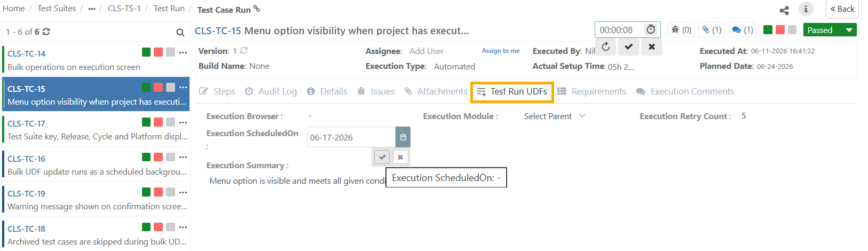This screenshot has height=251, width=868.
Task: Click the search icon in test list
Action: click(x=180, y=32)
